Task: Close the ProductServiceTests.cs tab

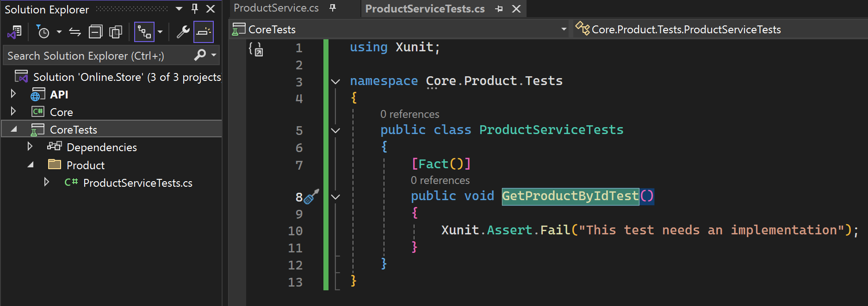Action: (516, 9)
